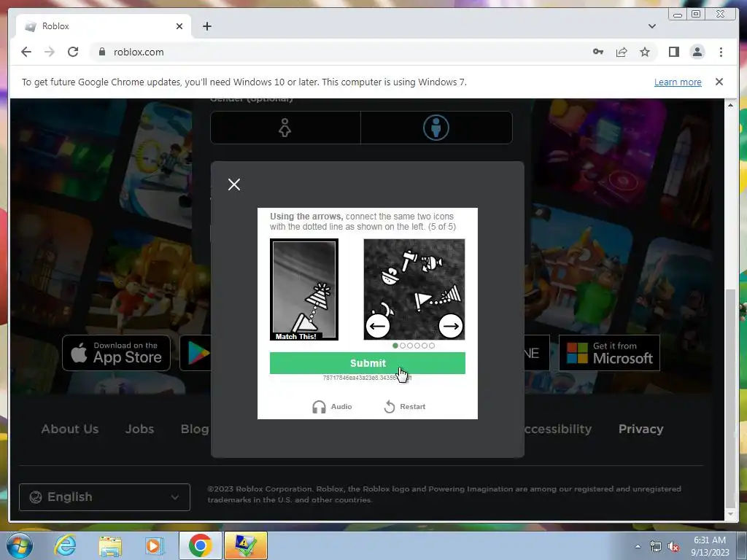The image size is (747, 560).
Task: Open the network tray icon
Action: (656, 547)
